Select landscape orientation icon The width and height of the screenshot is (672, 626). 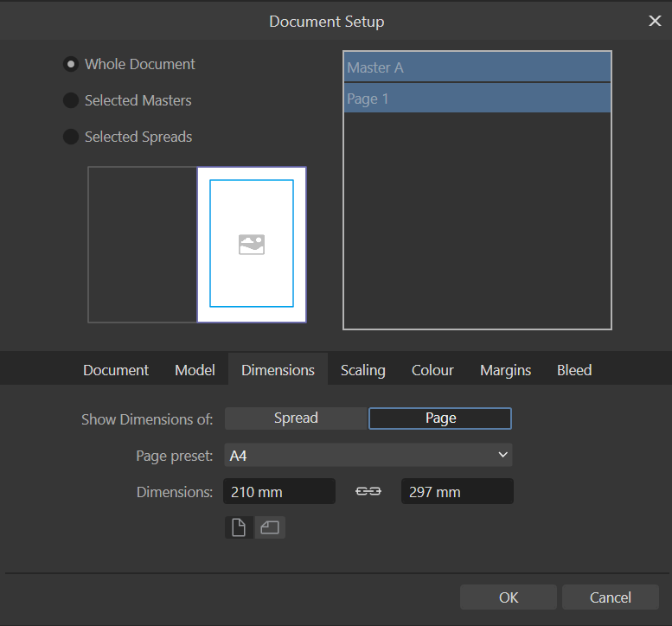click(x=270, y=527)
